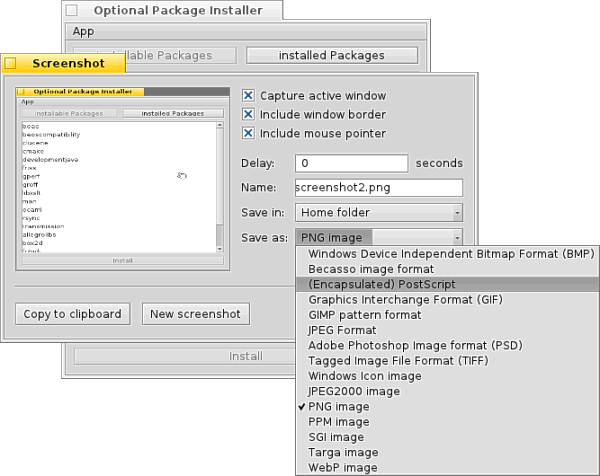Click the New screenshot button
Image resolution: width=600 pixels, height=476 pixels.
pos(195,314)
